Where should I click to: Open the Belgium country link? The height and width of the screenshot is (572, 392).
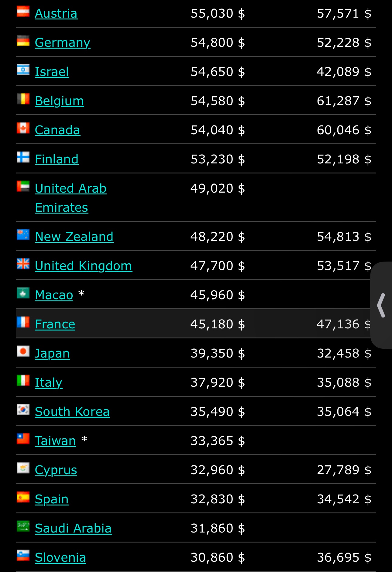click(x=60, y=101)
